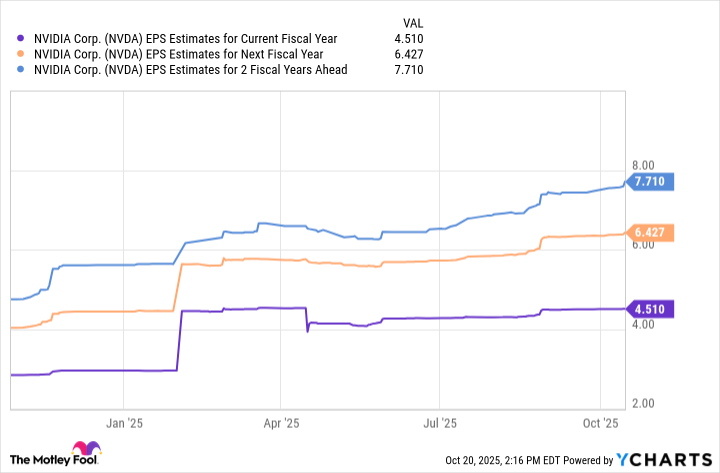
Task: Click the blue legend dot for 2 Fiscal Years Ahead
Action: coord(22,70)
